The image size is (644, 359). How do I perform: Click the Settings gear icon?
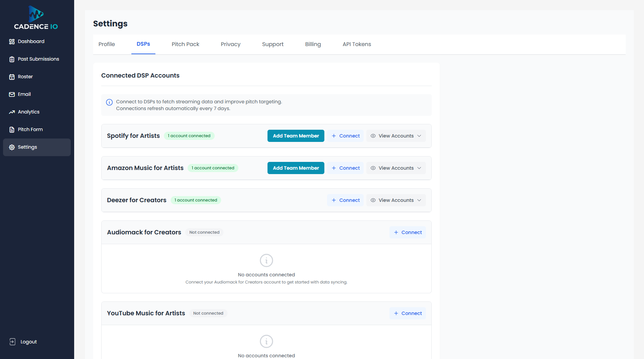[12, 147]
